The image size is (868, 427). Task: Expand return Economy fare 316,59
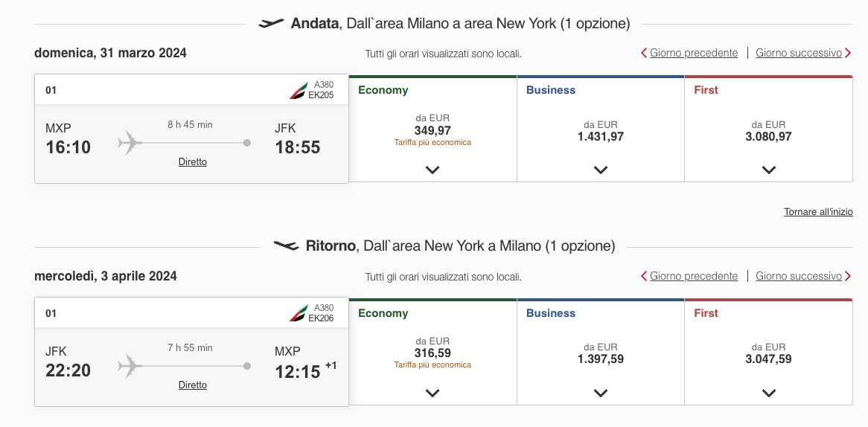point(433,394)
